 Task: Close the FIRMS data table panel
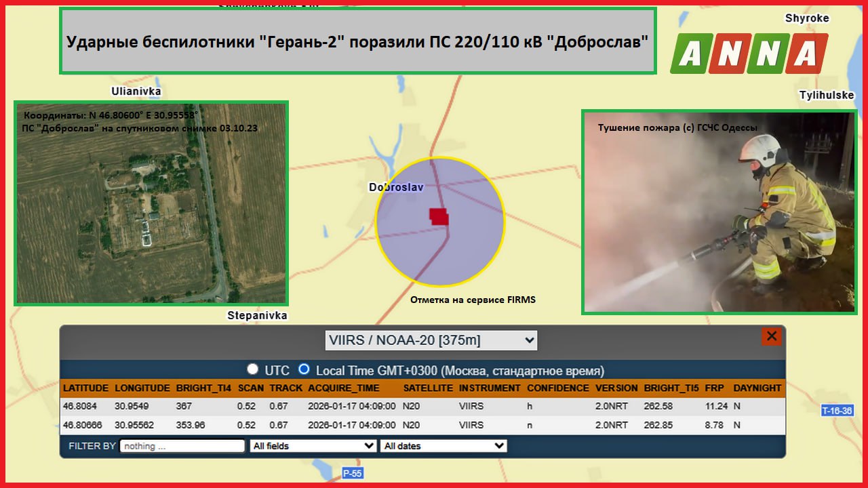point(771,336)
